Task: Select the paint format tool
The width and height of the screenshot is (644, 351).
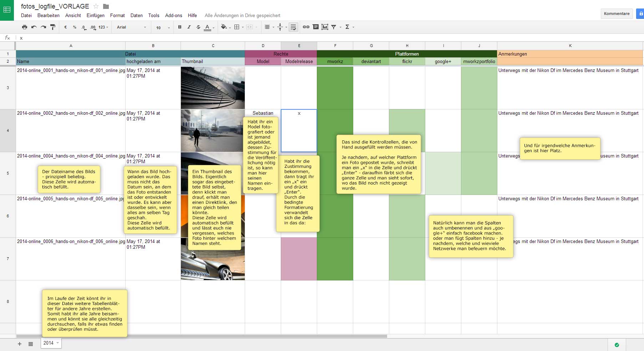Action: click(53, 27)
